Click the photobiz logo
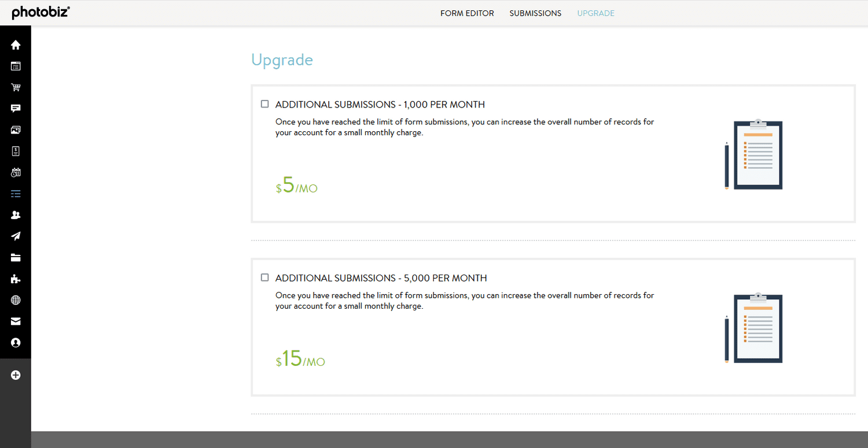This screenshot has height=448, width=868. pos(40,12)
